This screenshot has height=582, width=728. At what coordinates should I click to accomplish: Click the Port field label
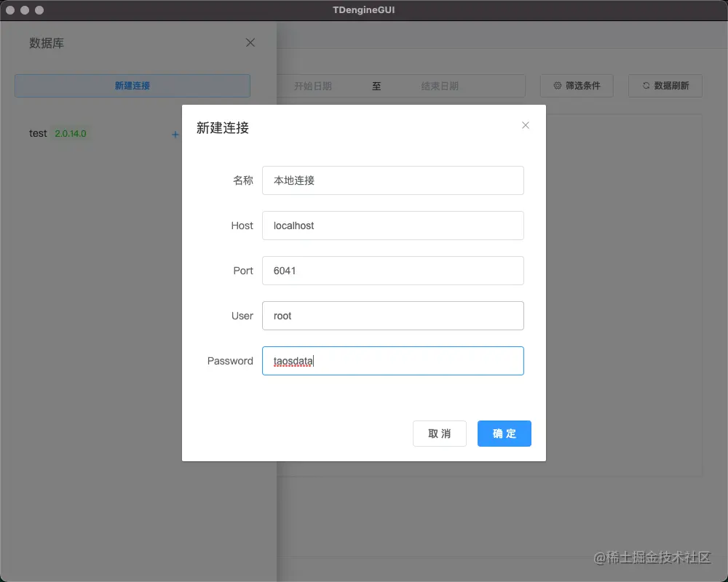tap(243, 271)
